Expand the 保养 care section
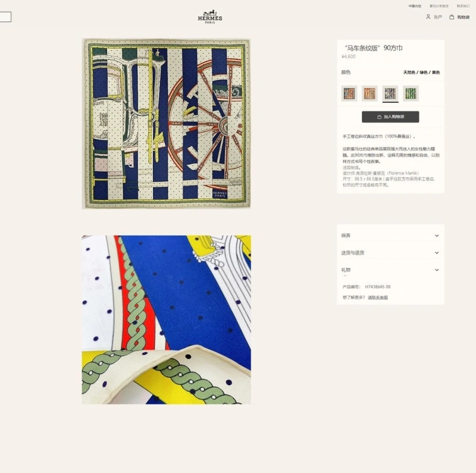 click(x=390, y=236)
